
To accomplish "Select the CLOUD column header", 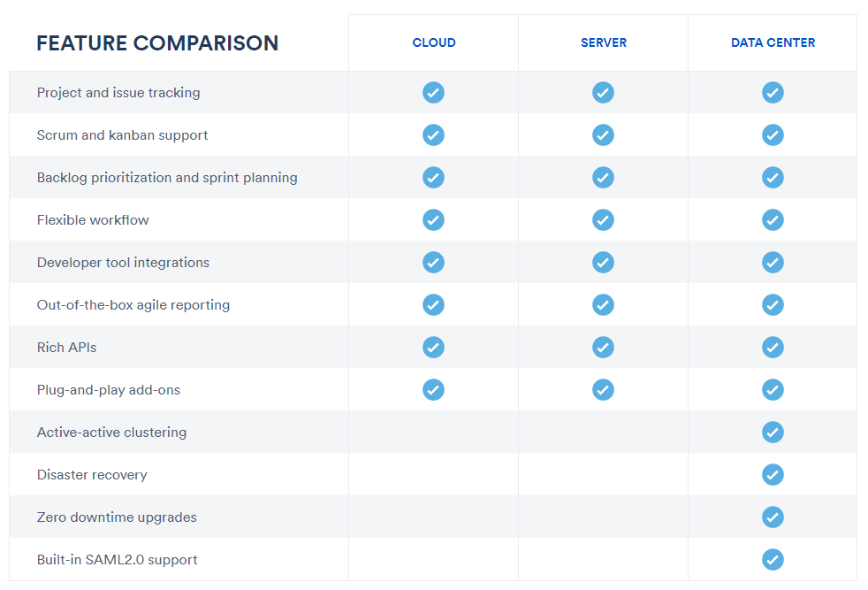I will [x=433, y=42].
